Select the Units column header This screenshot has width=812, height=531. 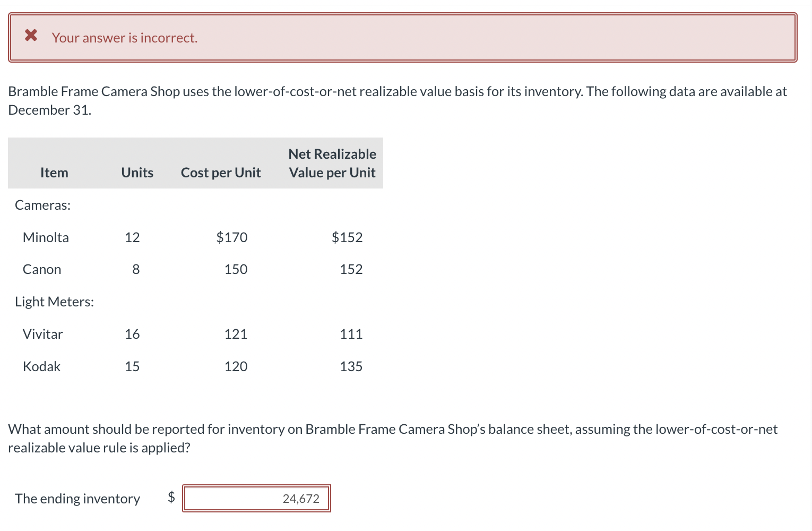click(x=136, y=172)
